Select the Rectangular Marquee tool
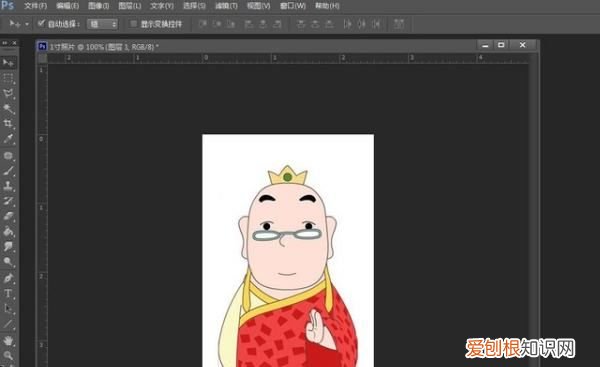 tap(8, 78)
